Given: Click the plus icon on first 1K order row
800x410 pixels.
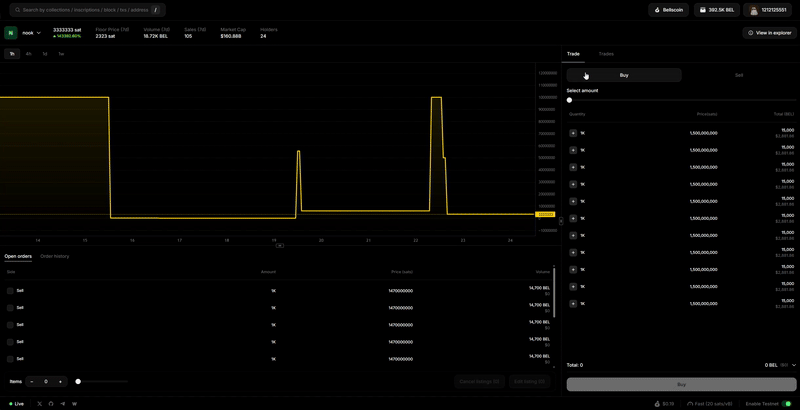Looking at the screenshot, I should tap(573, 132).
